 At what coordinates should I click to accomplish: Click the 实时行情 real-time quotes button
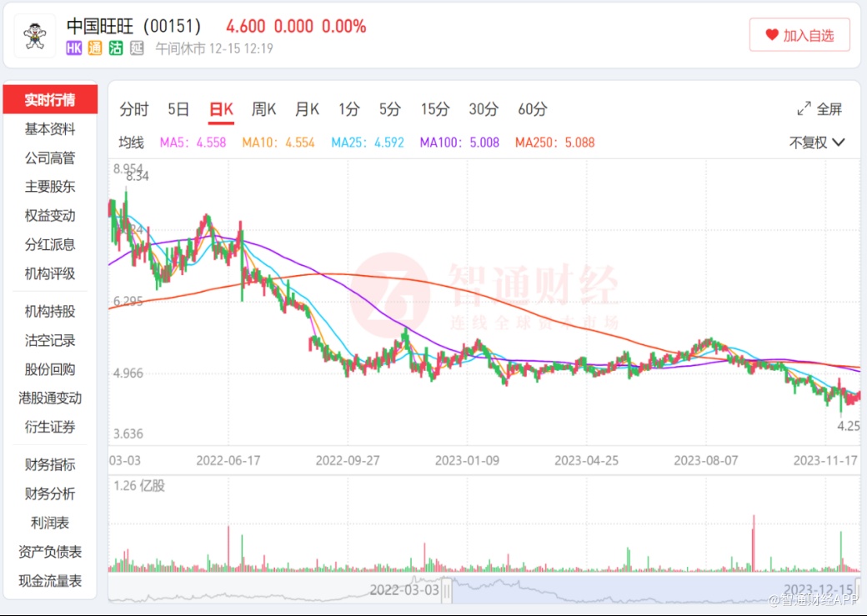click(x=50, y=100)
